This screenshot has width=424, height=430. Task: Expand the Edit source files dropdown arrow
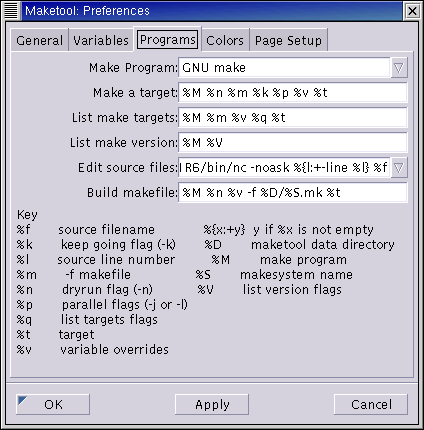click(x=399, y=168)
